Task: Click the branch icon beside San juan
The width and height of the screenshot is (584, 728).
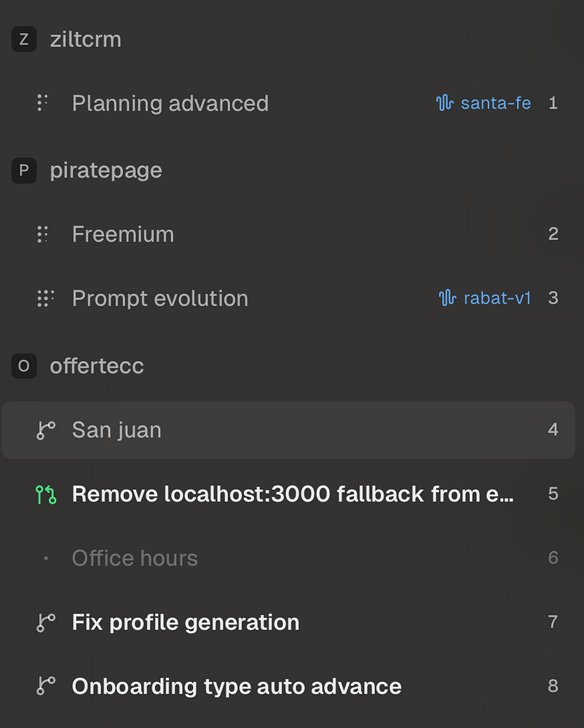Action: 45,430
